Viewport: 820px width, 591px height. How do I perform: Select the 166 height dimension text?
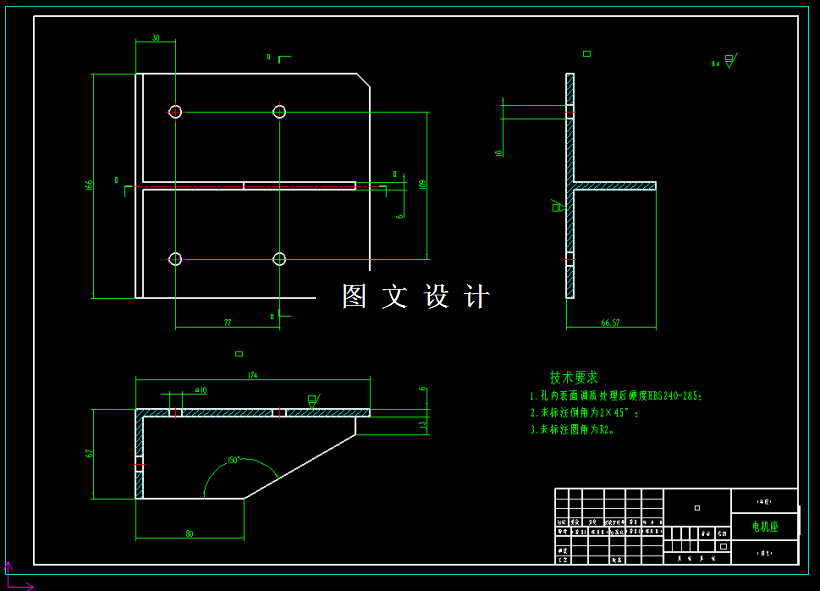(x=89, y=185)
